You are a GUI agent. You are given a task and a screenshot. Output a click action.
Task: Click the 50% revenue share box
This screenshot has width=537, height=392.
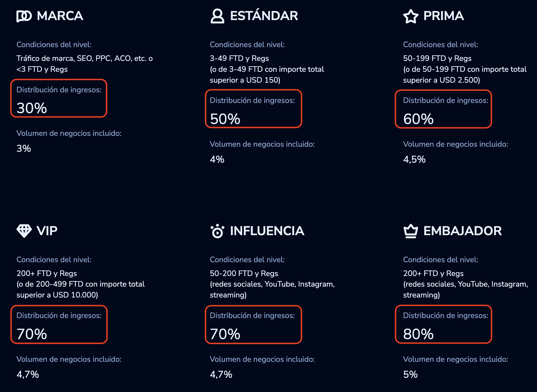(253, 109)
